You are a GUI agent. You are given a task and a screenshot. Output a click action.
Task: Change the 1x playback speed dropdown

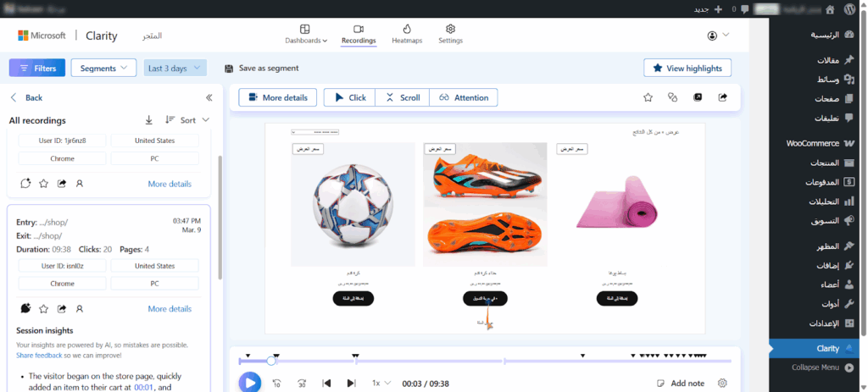[x=381, y=384]
